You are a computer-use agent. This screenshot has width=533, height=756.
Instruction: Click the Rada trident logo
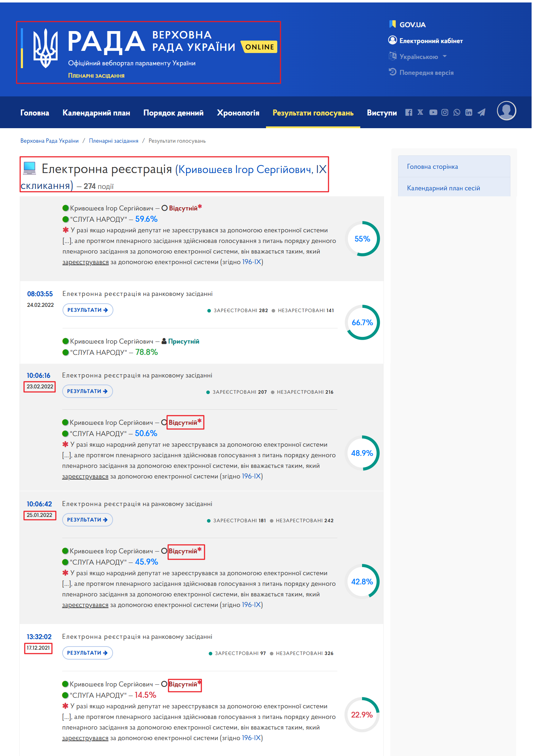(x=45, y=48)
